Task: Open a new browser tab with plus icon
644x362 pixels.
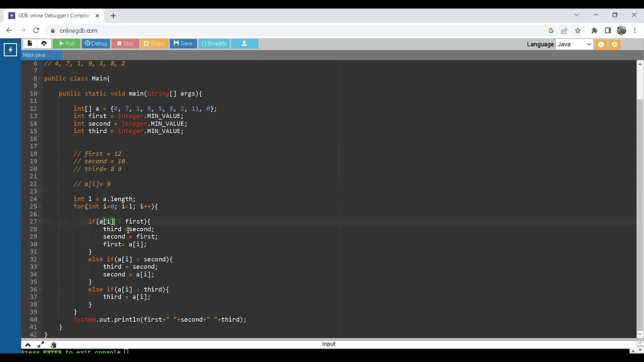Action: (113, 16)
